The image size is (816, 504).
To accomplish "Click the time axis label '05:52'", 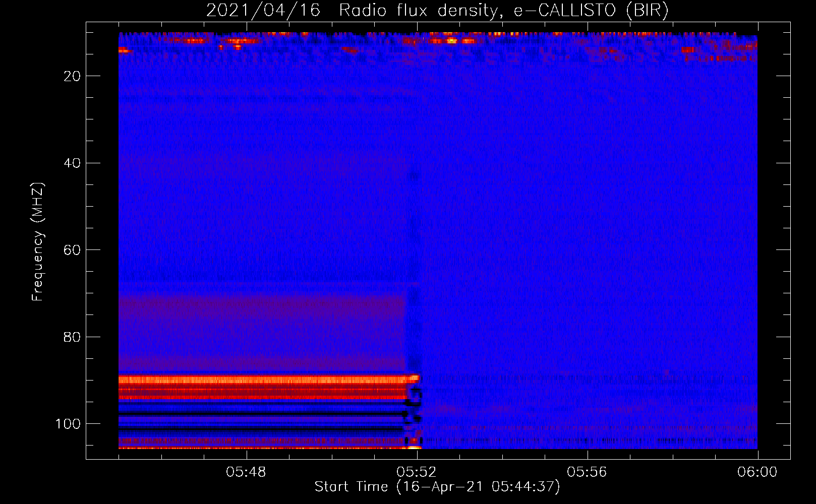I will (417, 472).
